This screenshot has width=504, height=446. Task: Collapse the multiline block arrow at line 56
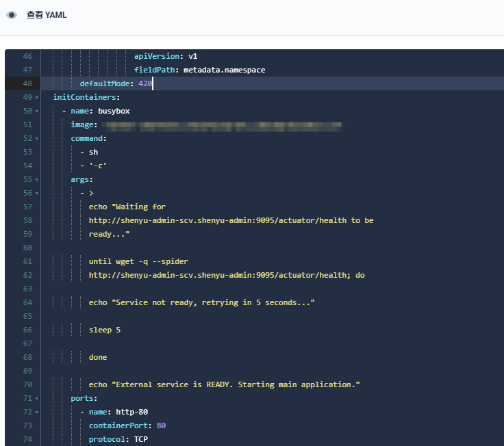coord(36,194)
